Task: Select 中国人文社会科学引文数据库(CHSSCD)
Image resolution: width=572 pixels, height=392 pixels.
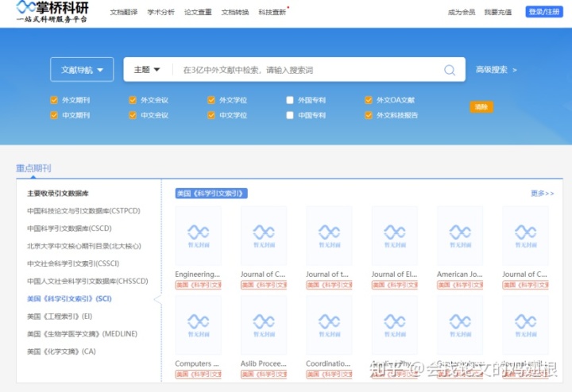Action: [x=87, y=281]
